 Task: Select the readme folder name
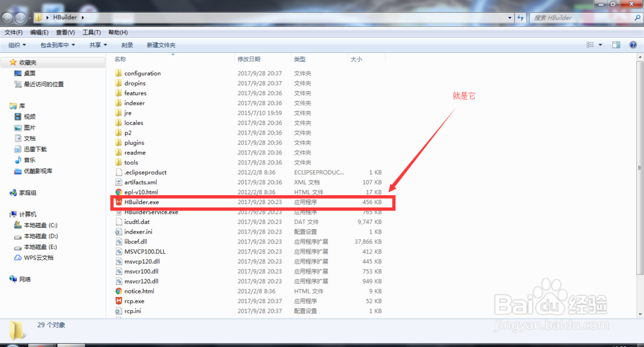pos(135,153)
